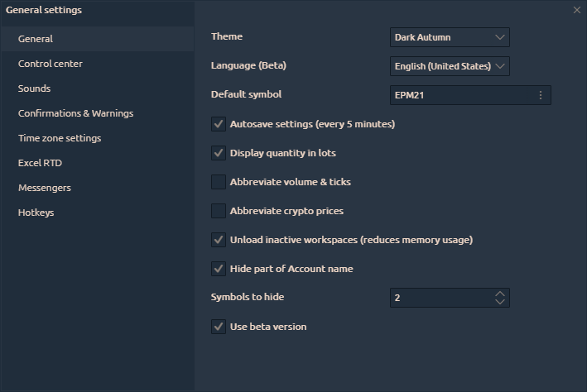The width and height of the screenshot is (587, 392).
Task: Uncheck Display quantity in lots
Action: pos(219,153)
